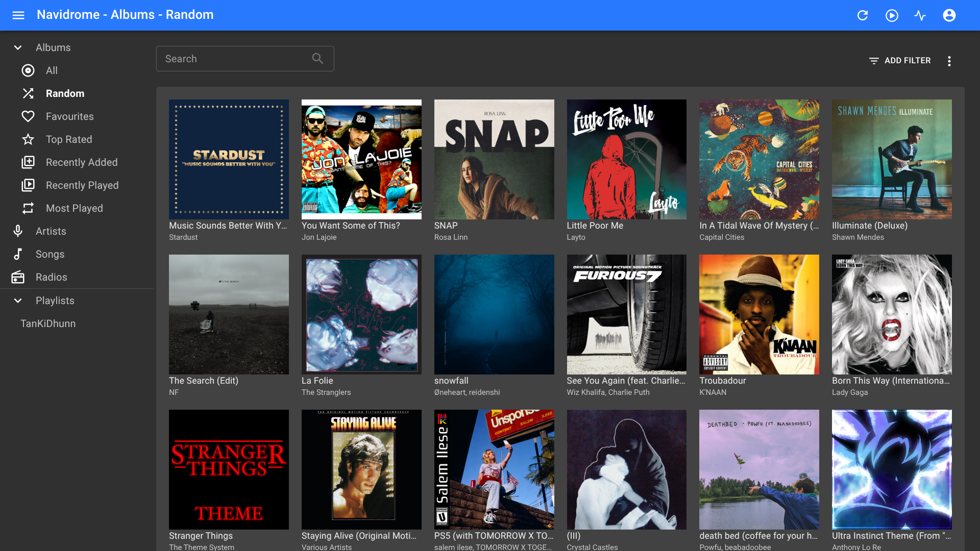Viewport: 980px width, 551px height.
Task: Open the hamburger menu icon
Action: (x=18, y=15)
